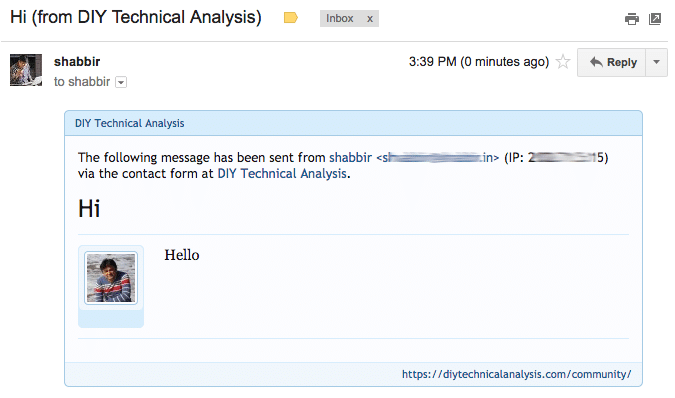Click the reply arrow icon
The width and height of the screenshot is (675, 398).
click(x=596, y=62)
